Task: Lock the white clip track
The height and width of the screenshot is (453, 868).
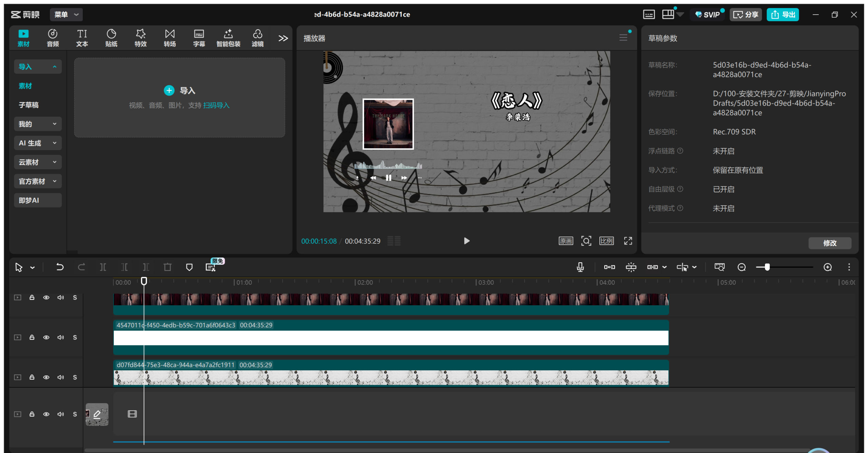Action: click(32, 337)
